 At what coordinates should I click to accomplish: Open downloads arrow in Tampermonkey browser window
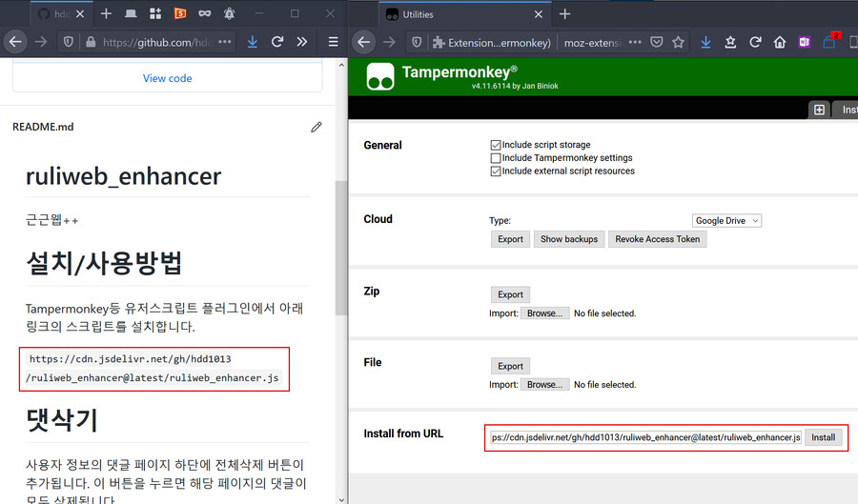point(705,42)
